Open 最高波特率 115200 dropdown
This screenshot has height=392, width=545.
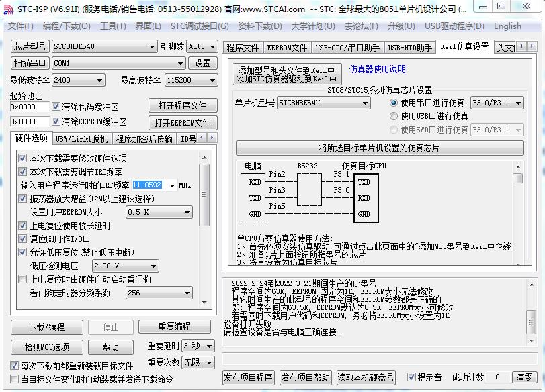(x=191, y=80)
